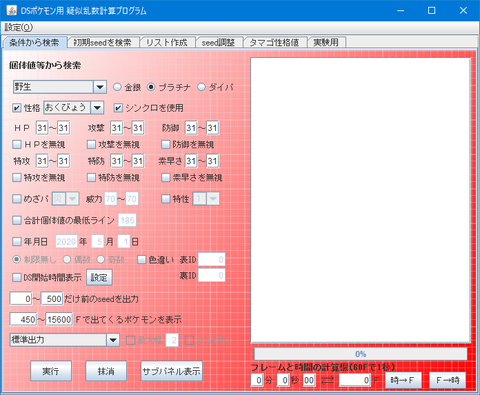The width and height of the screenshot is (480, 395).
Task: Click the HP minimum value field
Action: (42, 128)
